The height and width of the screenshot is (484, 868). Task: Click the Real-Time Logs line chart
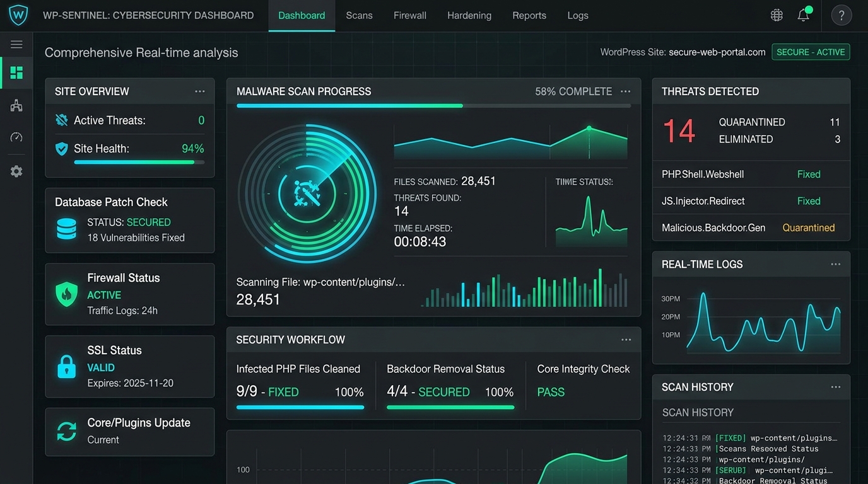point(763,321)
